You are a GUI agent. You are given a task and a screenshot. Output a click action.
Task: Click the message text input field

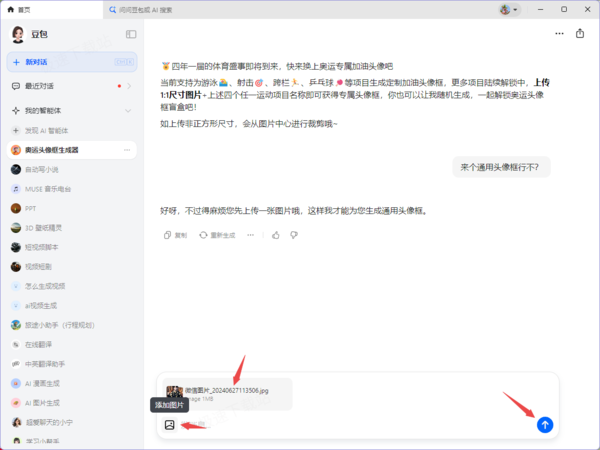[356, 425]
